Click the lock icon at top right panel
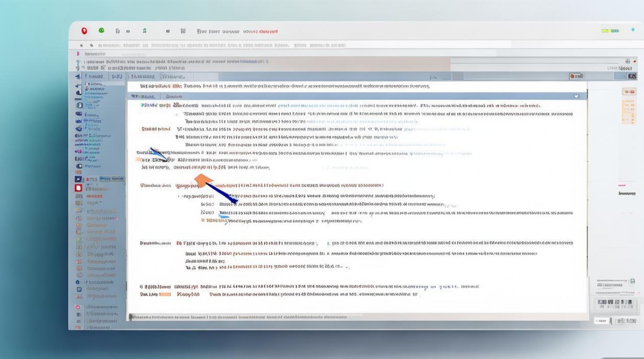Viewport: 644px width, 359px height. 628,61
